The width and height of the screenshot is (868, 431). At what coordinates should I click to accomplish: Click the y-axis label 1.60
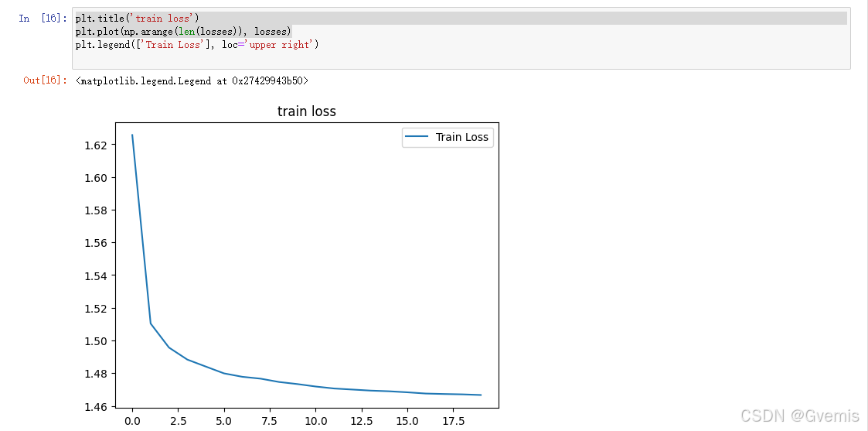click(95, 178)
